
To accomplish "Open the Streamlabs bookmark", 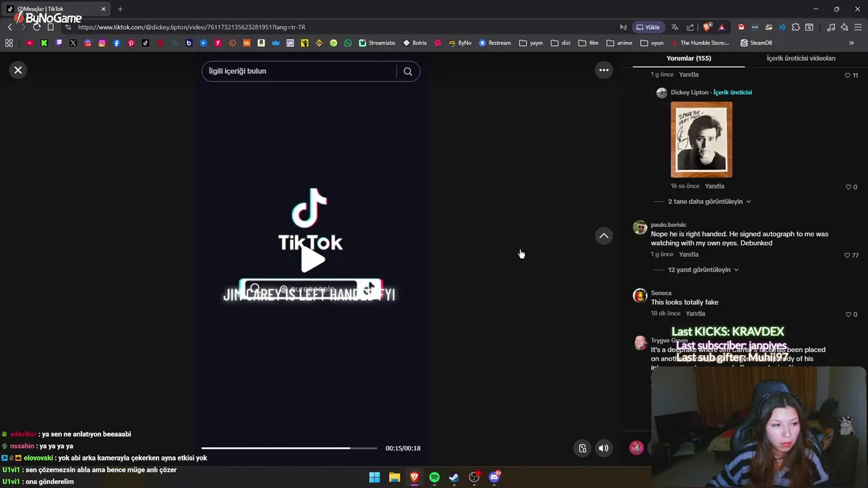I will (x=377, y=43).
